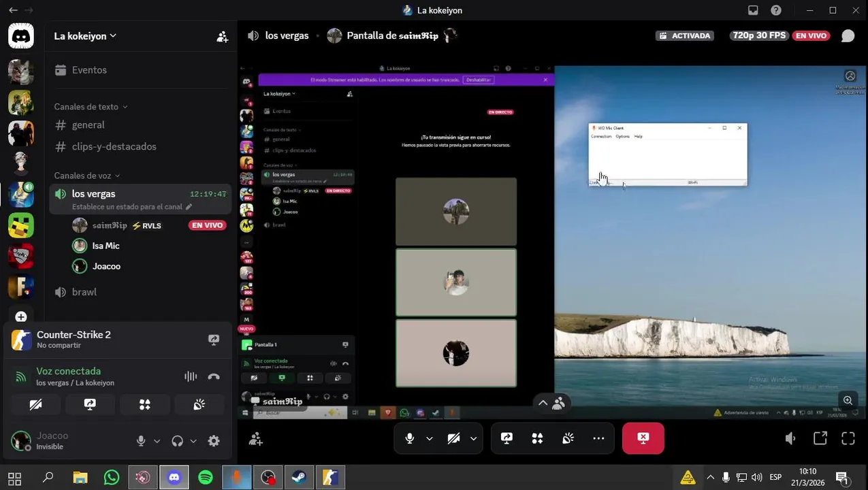Open the soundboard from the stream controls
The height and width of the screenshot is (490, 868).
click(x=568, y=438)
